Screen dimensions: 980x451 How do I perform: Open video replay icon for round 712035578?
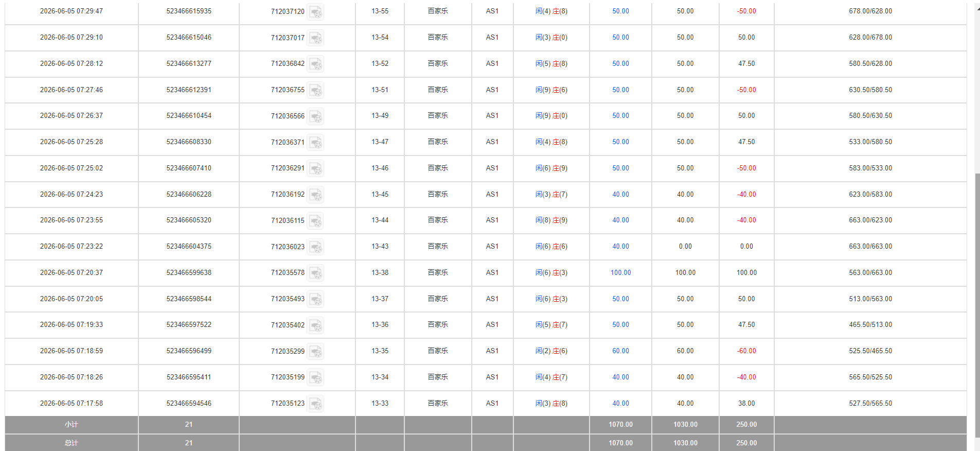pos(315,273)
